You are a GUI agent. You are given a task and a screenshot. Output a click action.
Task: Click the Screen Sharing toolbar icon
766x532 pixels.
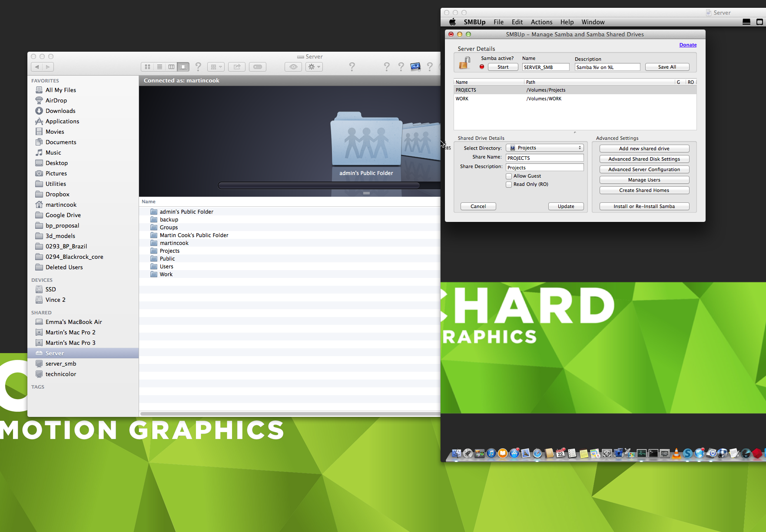tap(415, 66)
